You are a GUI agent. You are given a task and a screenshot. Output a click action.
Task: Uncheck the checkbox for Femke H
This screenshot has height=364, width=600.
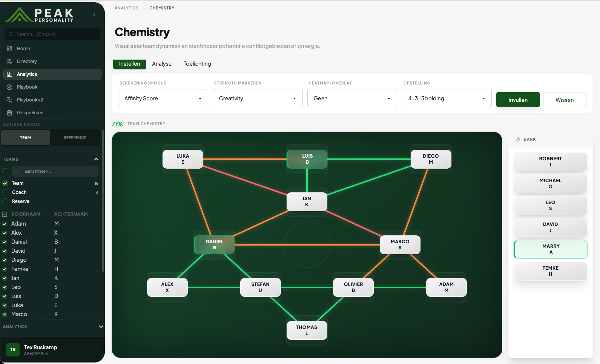[x=5, y=269]
